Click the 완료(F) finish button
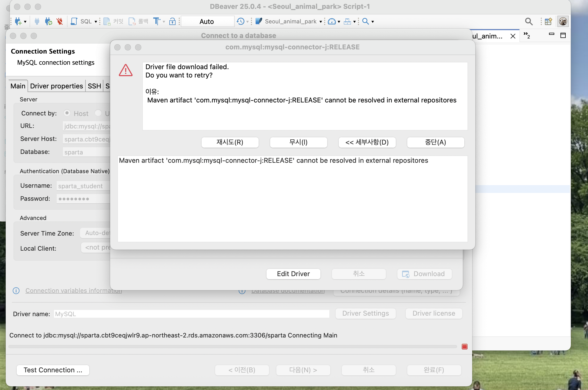 pos(434,370)
